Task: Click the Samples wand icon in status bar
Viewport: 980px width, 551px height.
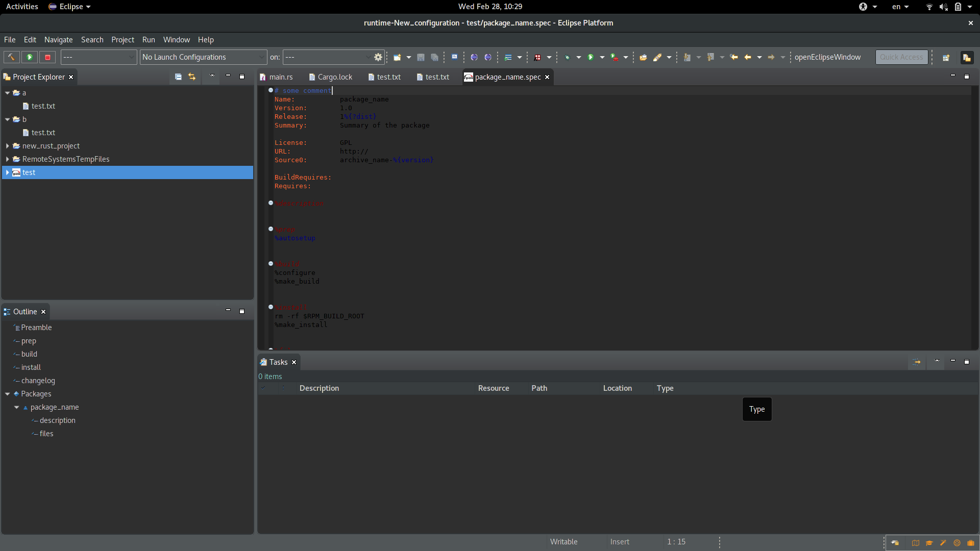Action: (x=943, y=543)
